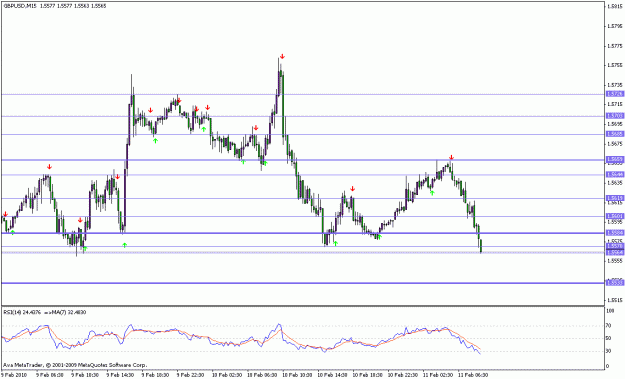Click the 1.5735 price scale value
Screen dimensions: 625x379
click(614, 85)
